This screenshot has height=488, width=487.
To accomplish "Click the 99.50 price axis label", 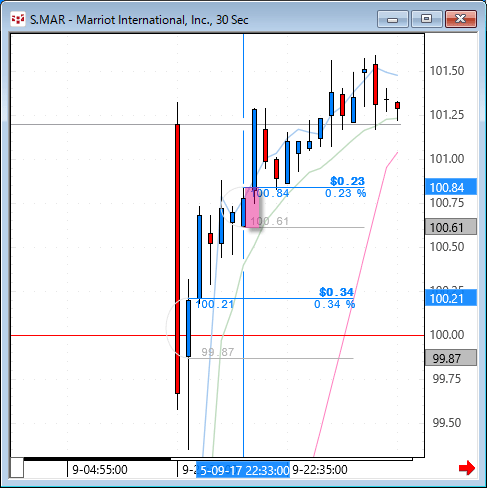I will click(x=447, y=423).
